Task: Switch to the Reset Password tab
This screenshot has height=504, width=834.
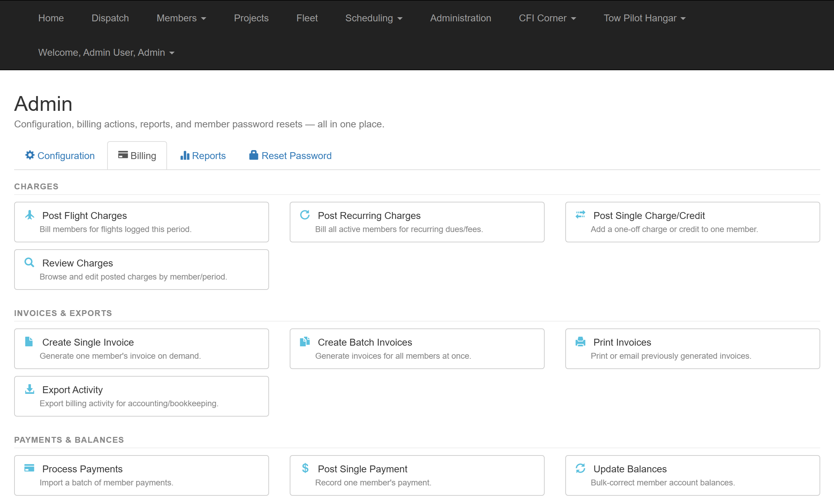Action: [x=290, y=156]
